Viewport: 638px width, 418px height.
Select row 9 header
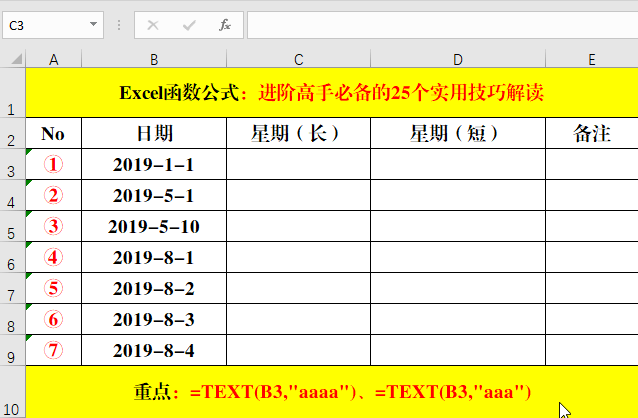coord(12,350)
